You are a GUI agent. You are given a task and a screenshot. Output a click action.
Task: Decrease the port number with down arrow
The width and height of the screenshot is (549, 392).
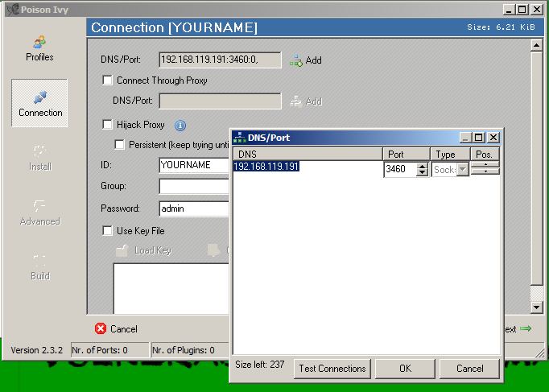(x=423, y=172)
